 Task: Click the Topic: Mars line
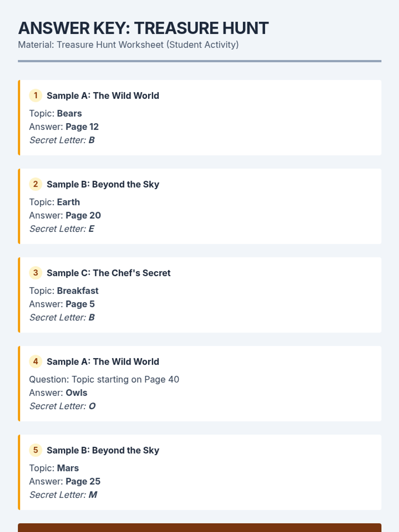tap(54, 468)
